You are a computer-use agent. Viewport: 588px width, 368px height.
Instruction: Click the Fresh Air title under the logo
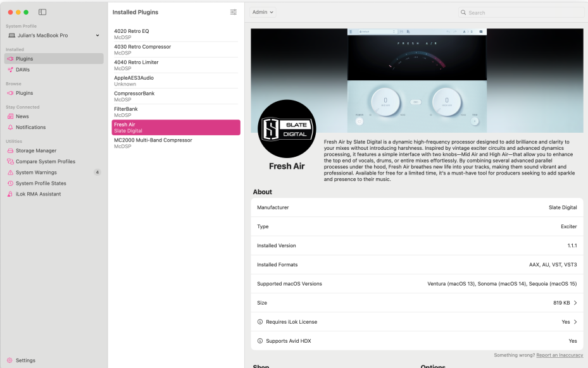point(287,166)
